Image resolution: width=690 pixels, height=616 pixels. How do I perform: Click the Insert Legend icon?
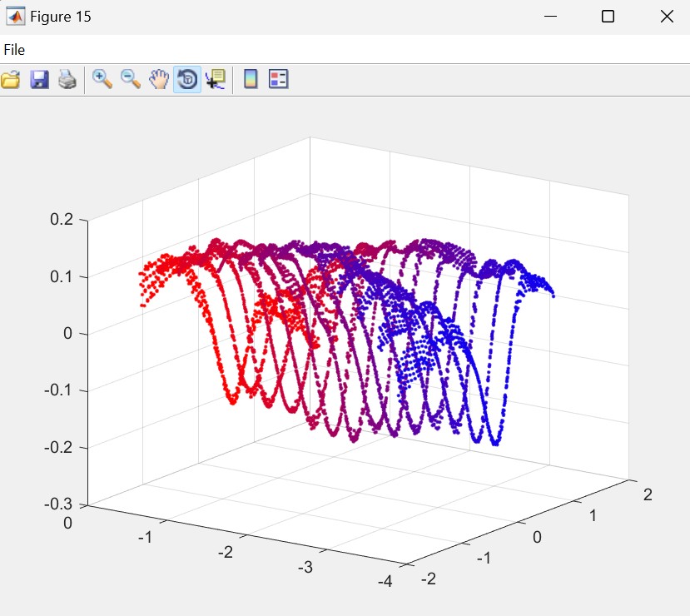pos(278,80)
